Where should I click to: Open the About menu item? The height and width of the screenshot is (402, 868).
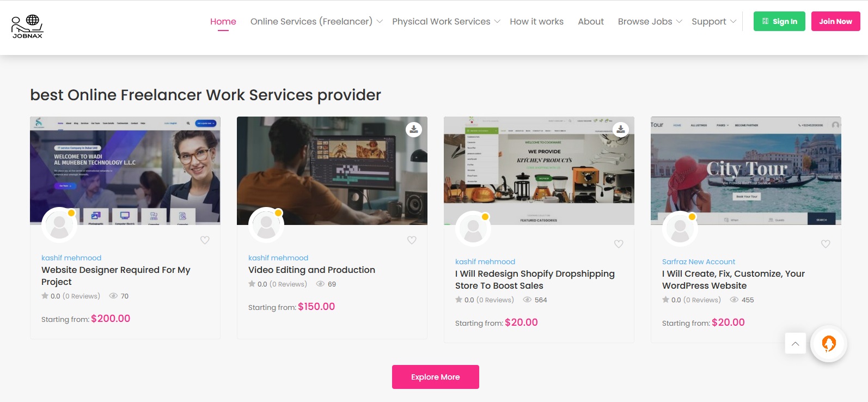(590, 21)
